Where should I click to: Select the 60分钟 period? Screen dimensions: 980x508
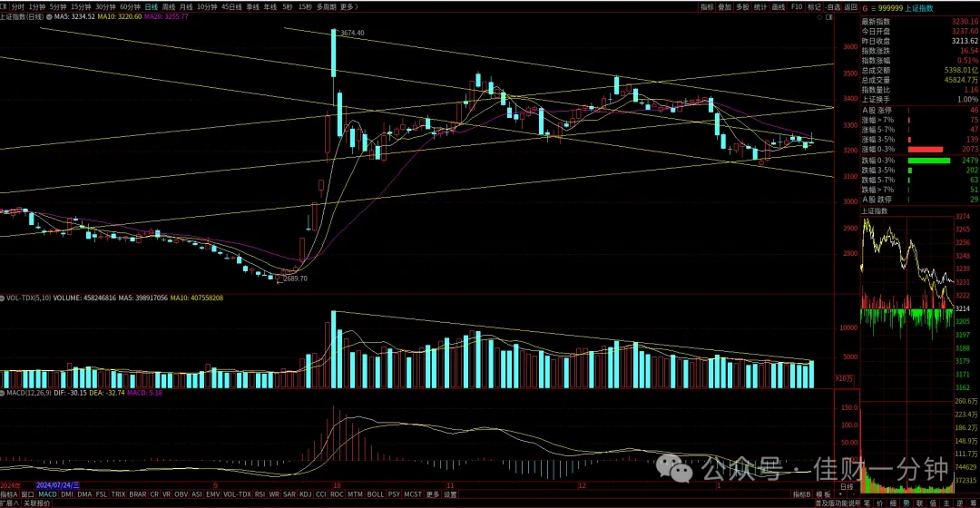tap(130, 7)
